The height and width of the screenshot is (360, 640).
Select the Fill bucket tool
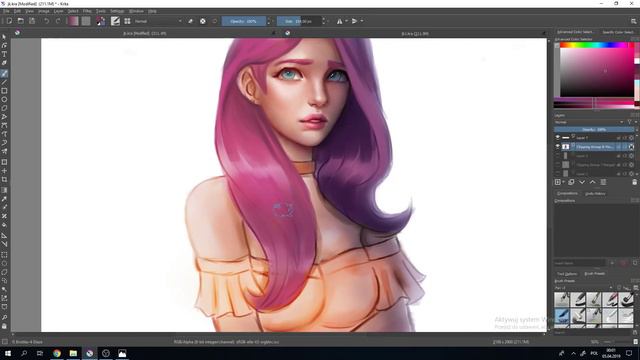[x=4, y=224]
